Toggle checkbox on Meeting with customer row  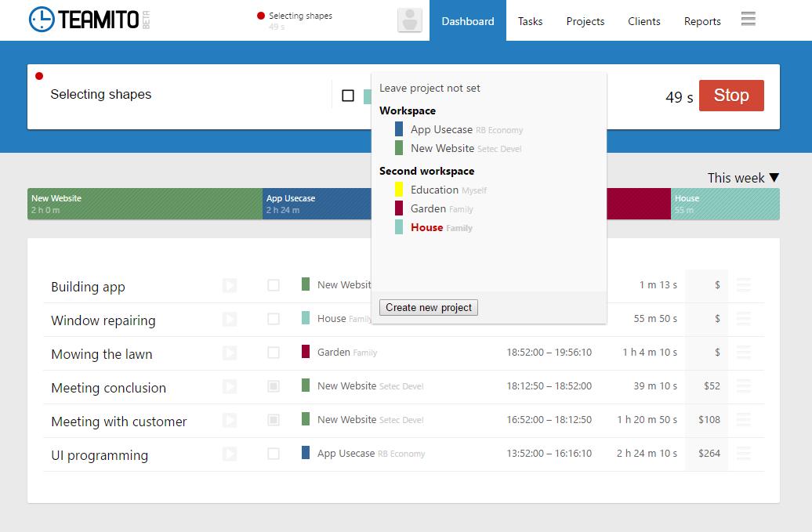coord(274,420)
